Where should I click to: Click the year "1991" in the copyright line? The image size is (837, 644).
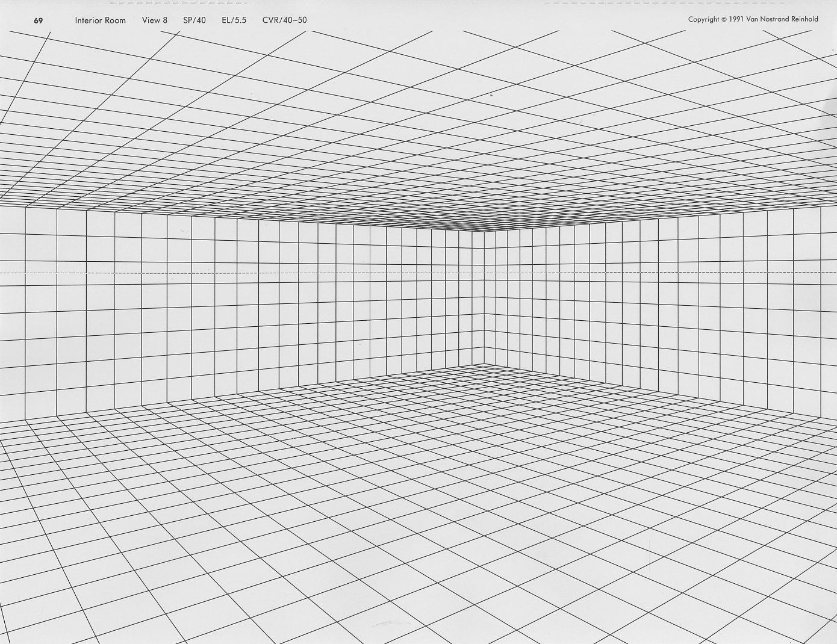pos(736,19)
